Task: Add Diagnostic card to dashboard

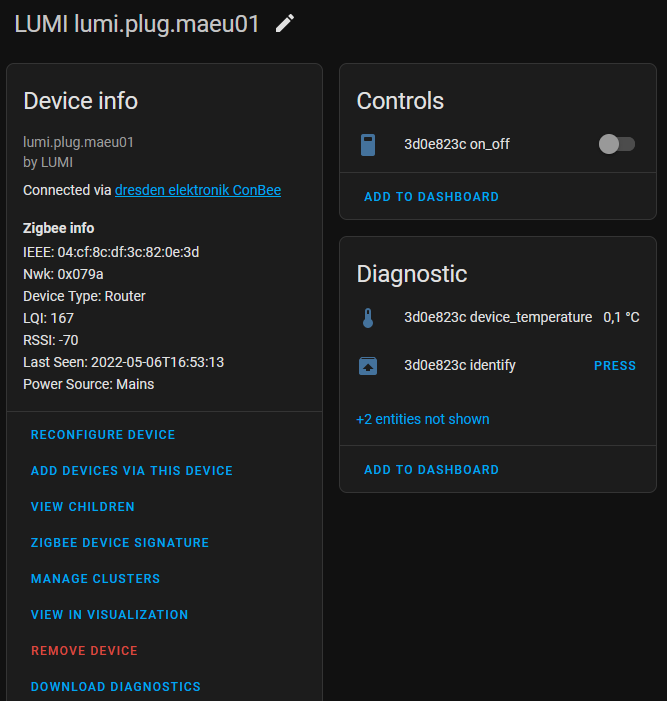Action: click(431, 469)
